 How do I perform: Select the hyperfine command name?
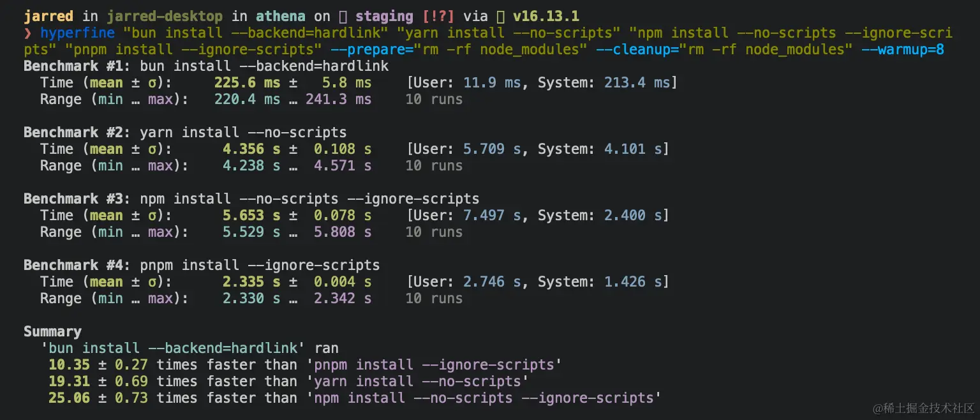pyautogui.click(x=77, y=33)
